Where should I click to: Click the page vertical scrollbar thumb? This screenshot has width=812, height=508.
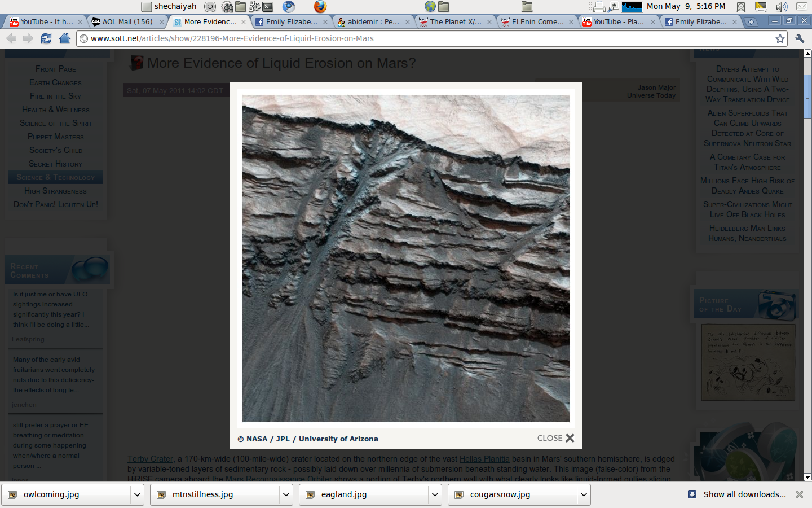[807, 96]
